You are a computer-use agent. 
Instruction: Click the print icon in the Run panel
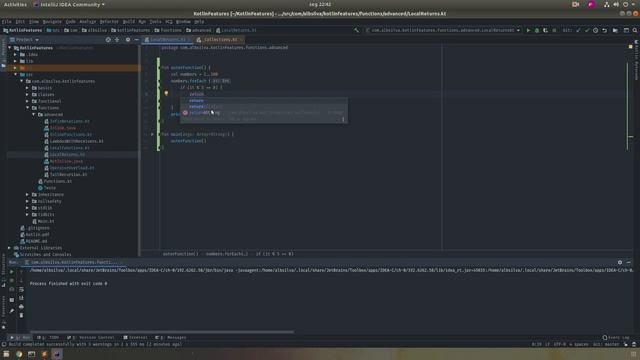[21, 307]
